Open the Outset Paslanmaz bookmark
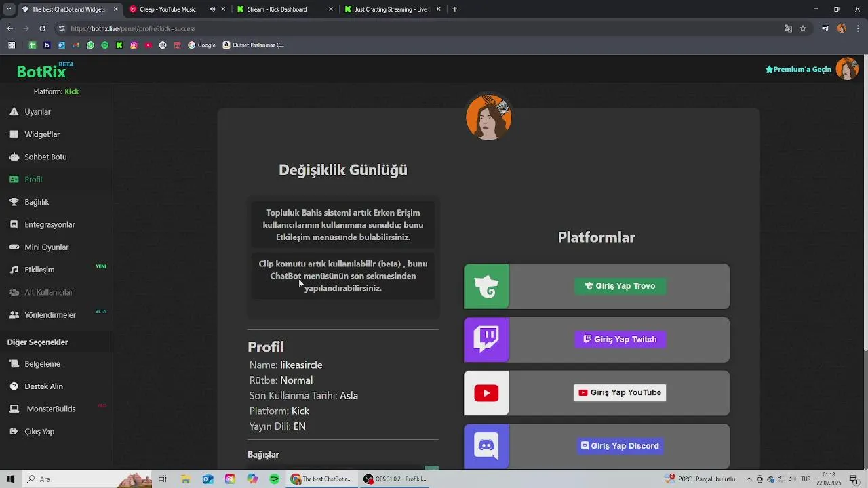868x488 pixels. [x=254, y=45]
